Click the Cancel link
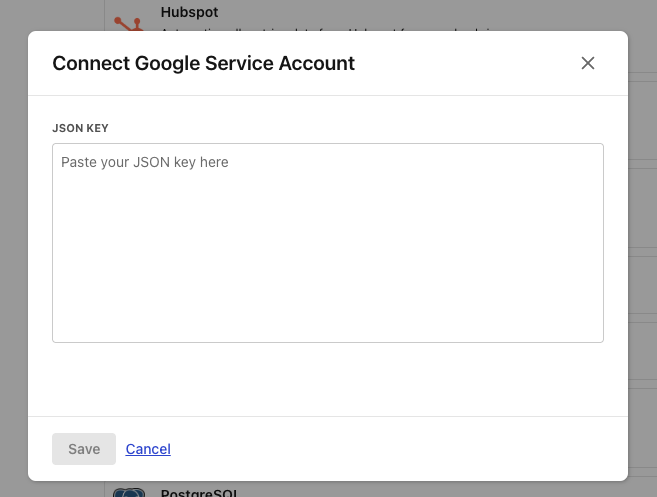Viewport: 657px width, 497px height. [148, 449]
